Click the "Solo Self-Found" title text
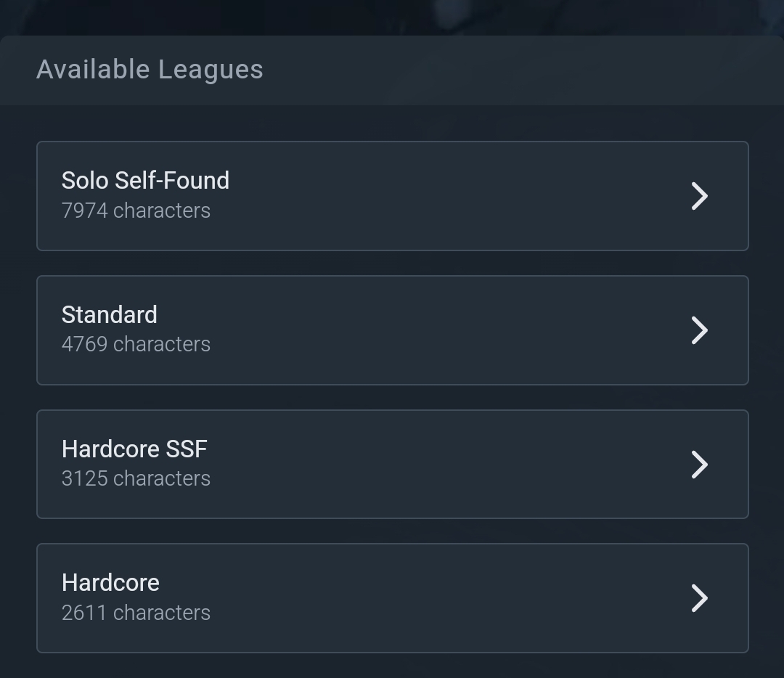Image resolution: width=784 pixels, height=678 pixels. pos(145,181)
